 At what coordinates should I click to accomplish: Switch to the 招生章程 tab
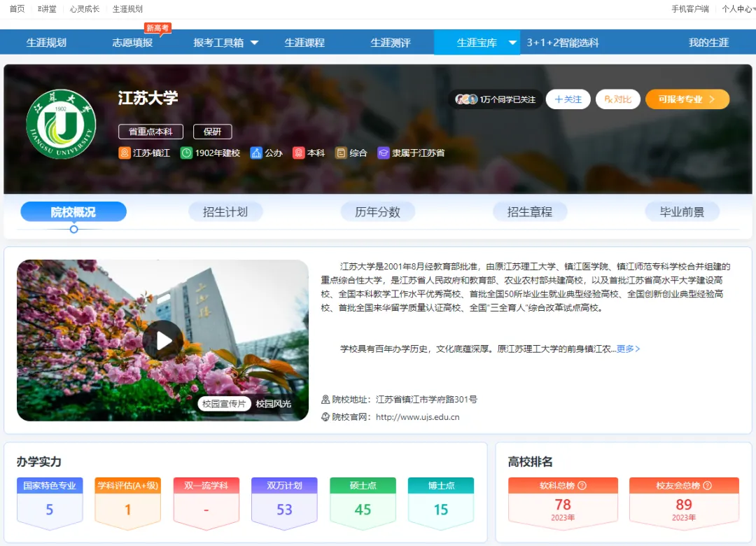pyautogui.click(x=530, y=211)
